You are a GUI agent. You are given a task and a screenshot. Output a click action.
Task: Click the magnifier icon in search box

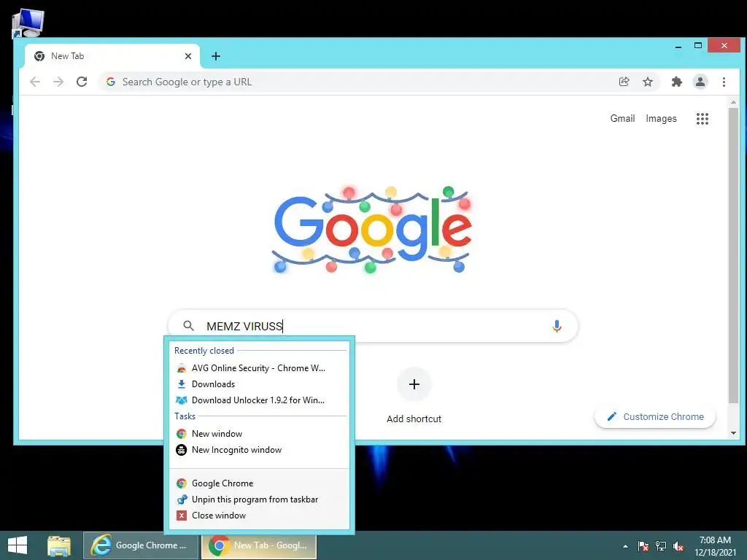[189, 326]
